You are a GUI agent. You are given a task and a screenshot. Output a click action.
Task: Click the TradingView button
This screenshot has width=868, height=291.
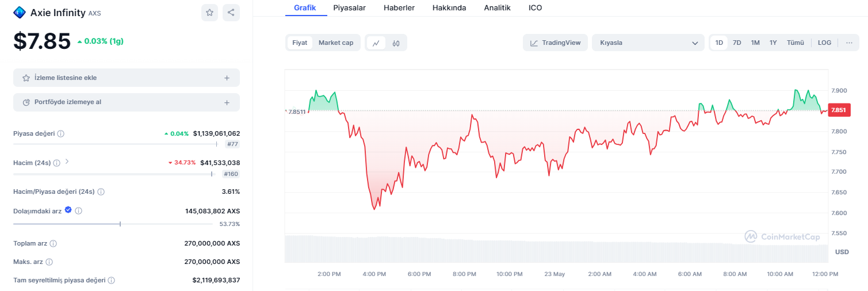pos(555,43)
